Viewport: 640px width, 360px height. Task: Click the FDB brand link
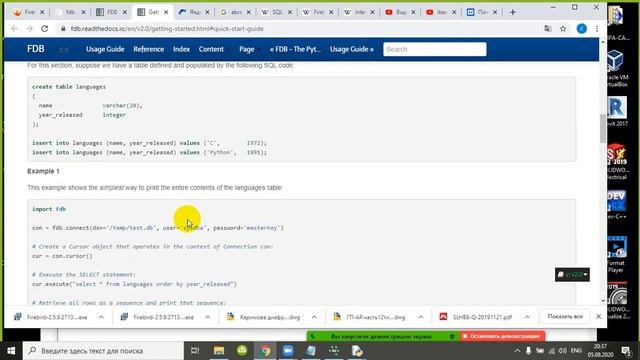click(x=36, y=49)
